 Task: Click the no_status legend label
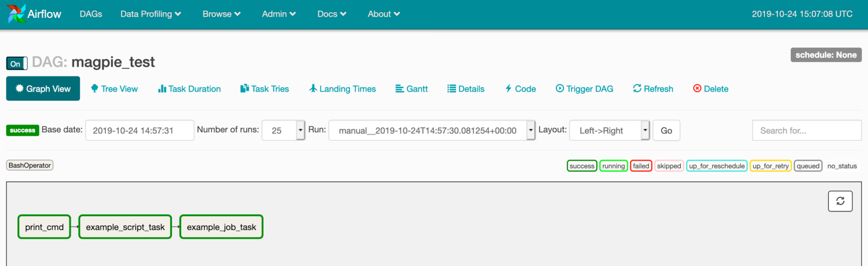pyautogui.click(x=843, y=166)
